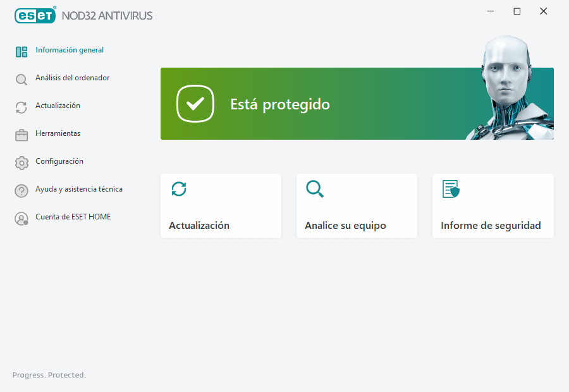Click the magnifying glass on Analice su equipo card
569x392 pixels.
[314, 189]
